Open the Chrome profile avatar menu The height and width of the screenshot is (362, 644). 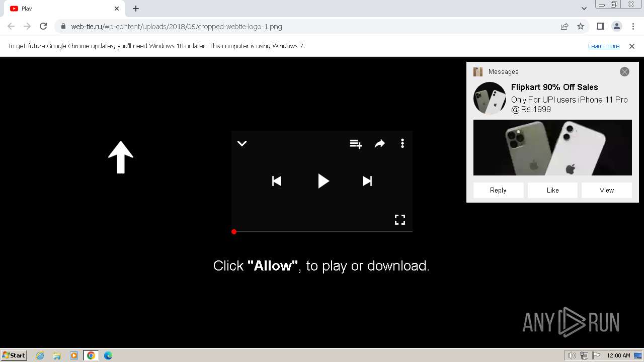point(616,26)
